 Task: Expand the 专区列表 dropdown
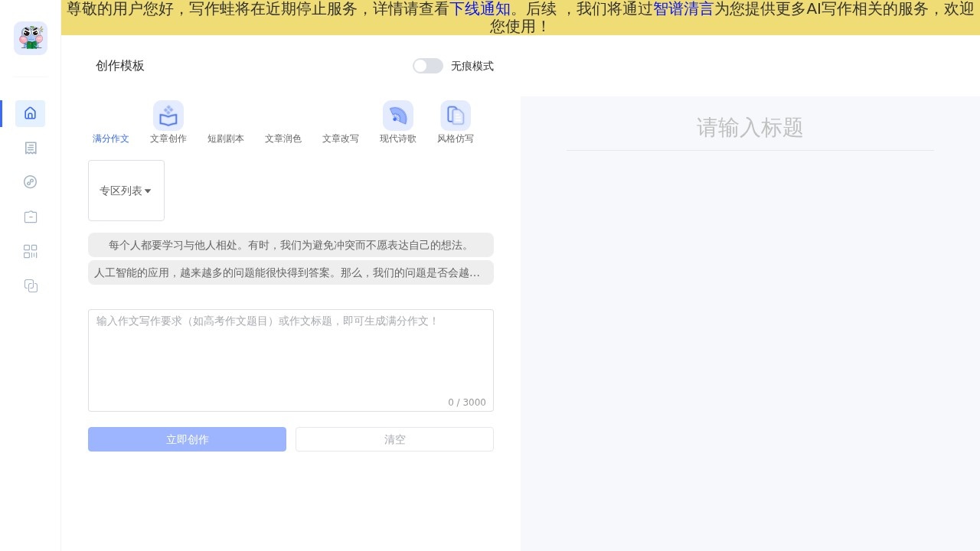point(126,191)
